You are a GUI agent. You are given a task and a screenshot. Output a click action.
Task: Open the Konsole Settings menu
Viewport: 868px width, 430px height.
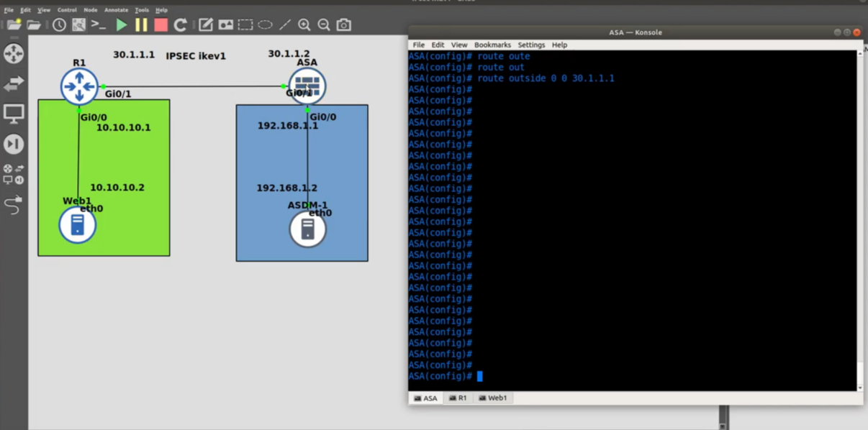(531, 45)
